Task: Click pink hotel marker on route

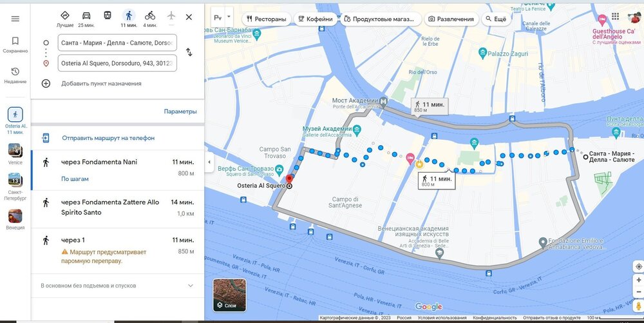Action: point(410,157)
